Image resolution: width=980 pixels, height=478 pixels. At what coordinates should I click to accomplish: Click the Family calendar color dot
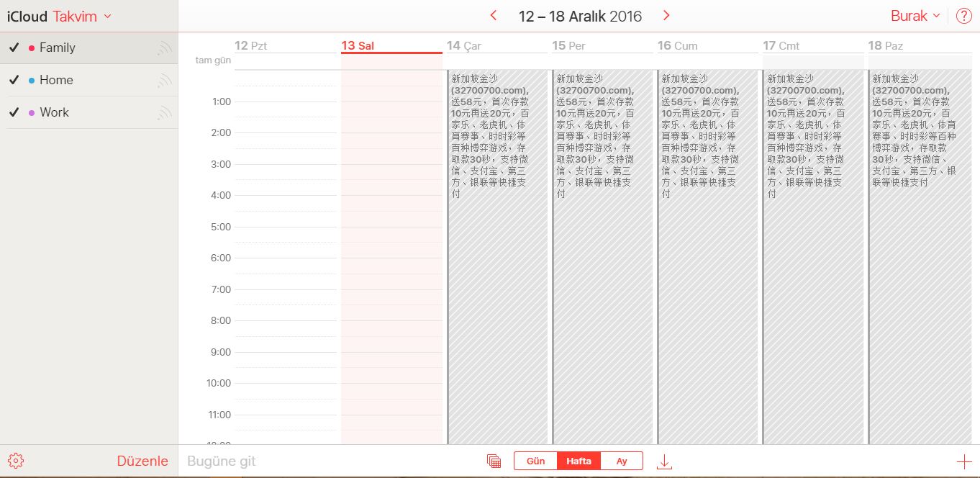(x=32, y=48)
